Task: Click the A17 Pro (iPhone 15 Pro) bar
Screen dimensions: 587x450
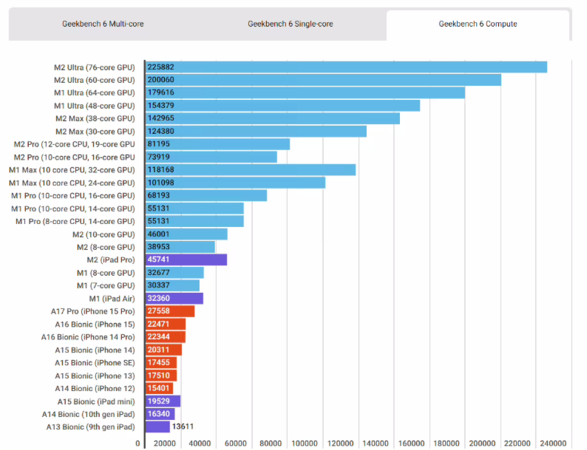Action: (x=170, y=311)
